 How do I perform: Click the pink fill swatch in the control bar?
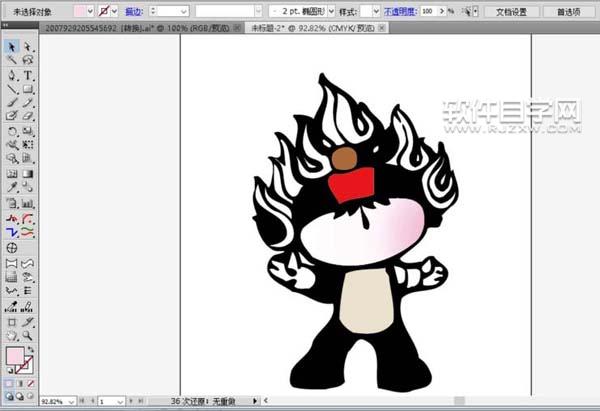click(x=79, y=11)
